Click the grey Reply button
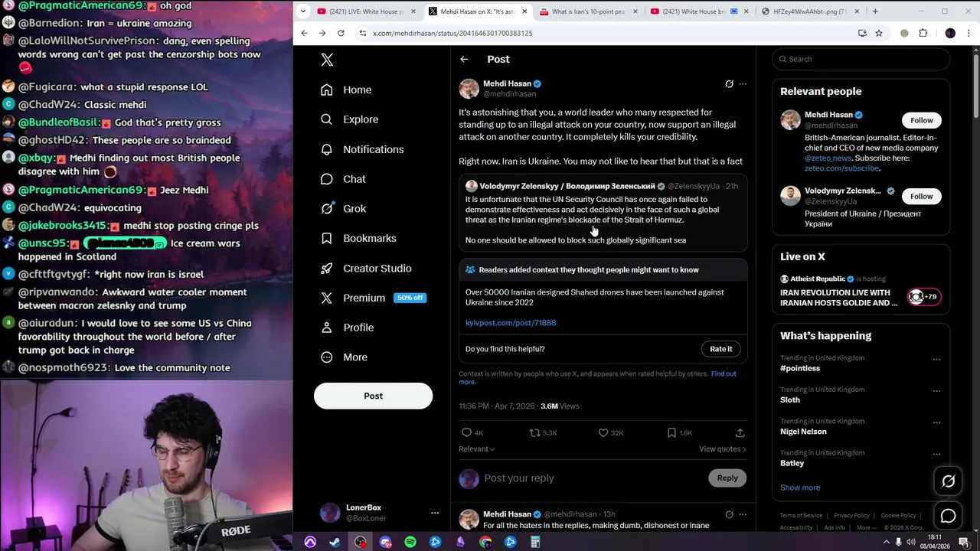Viewport: 980px width, 551px height. [x=727, y=478]
